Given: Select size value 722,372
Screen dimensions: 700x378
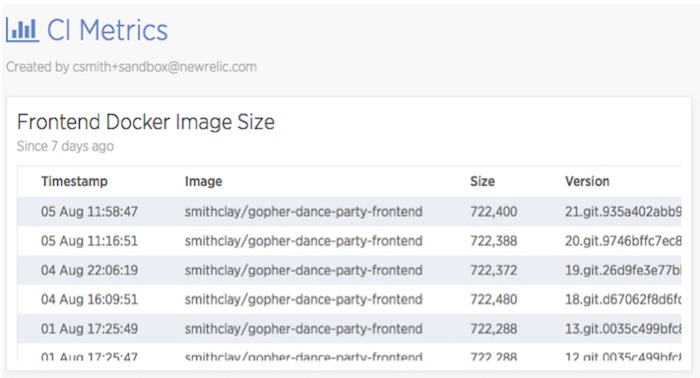Looking at the screenshot, I should tap(493, 270).
